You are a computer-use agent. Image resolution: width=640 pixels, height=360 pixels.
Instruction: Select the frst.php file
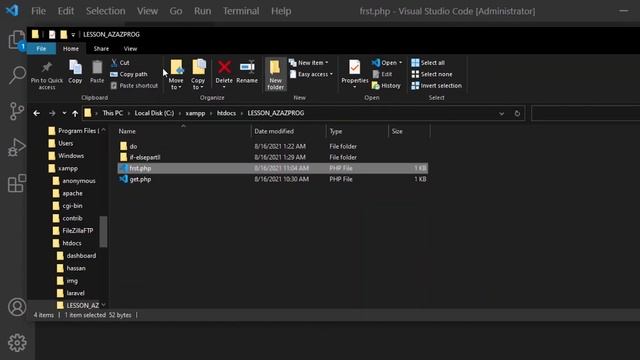tap(273, 168)
